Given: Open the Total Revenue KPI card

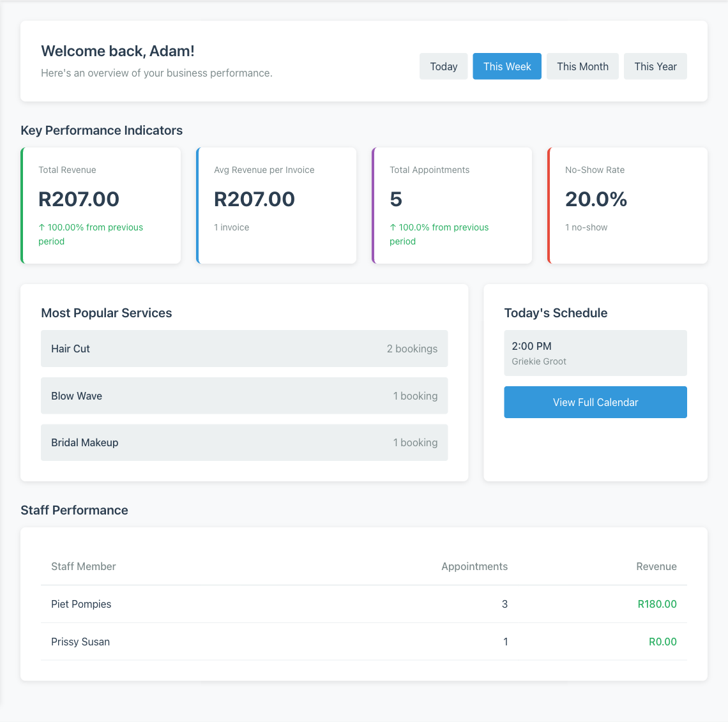Looking at the screenshot, I should coord(100,206).
